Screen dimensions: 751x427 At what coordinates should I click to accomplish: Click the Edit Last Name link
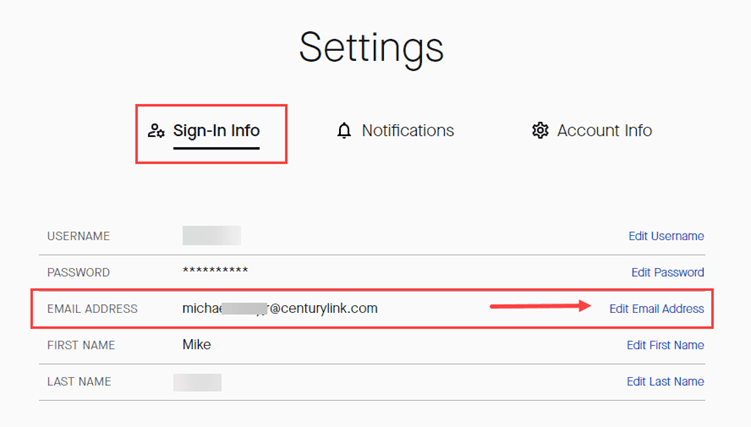pos(665,382)
